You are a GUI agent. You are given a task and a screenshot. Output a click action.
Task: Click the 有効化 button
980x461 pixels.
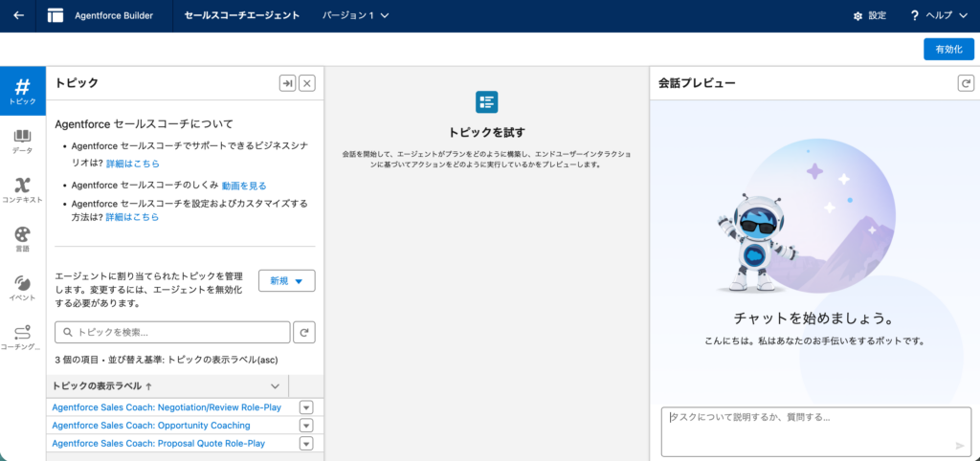948,49
